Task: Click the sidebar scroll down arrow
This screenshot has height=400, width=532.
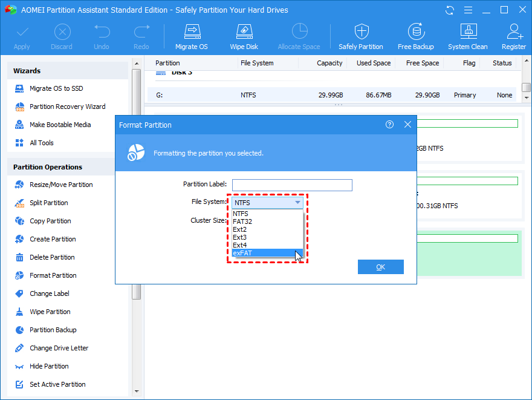Action: [x=137, y=391]
